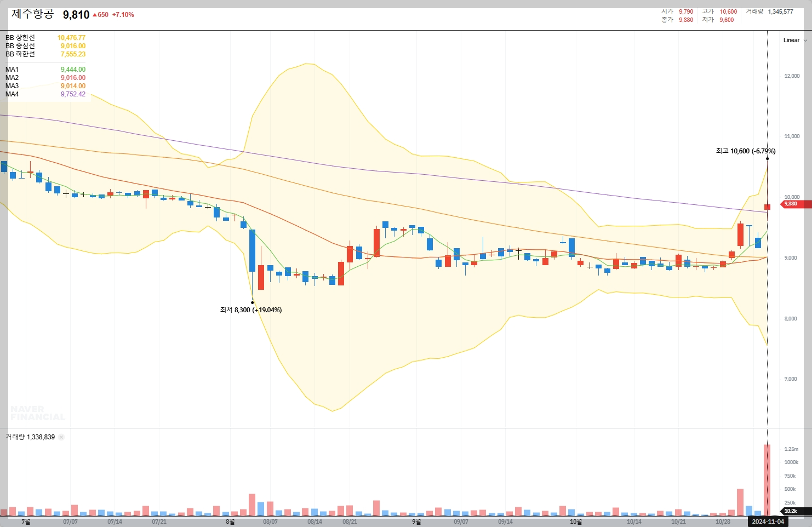Click the 8,000 price axis label
The height and width of the screenshot is (527, 812).
pos(791,319)
